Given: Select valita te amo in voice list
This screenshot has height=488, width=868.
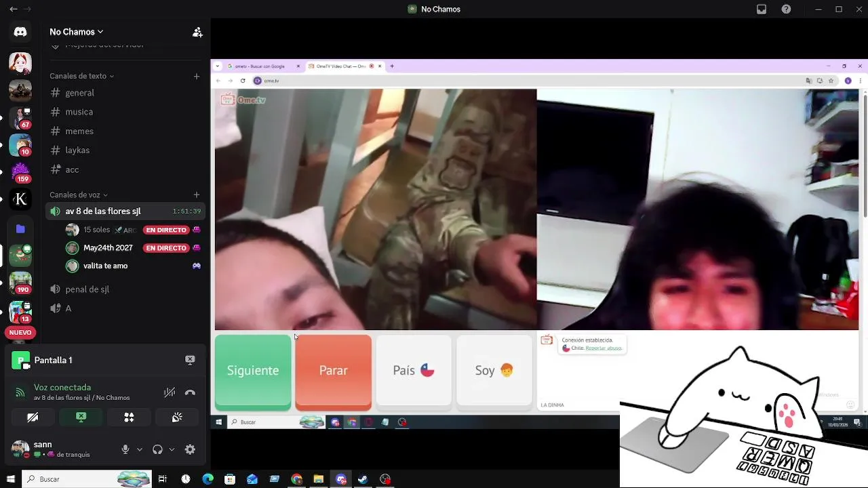Looking at the screenshot, I should (x=134, y=266).
